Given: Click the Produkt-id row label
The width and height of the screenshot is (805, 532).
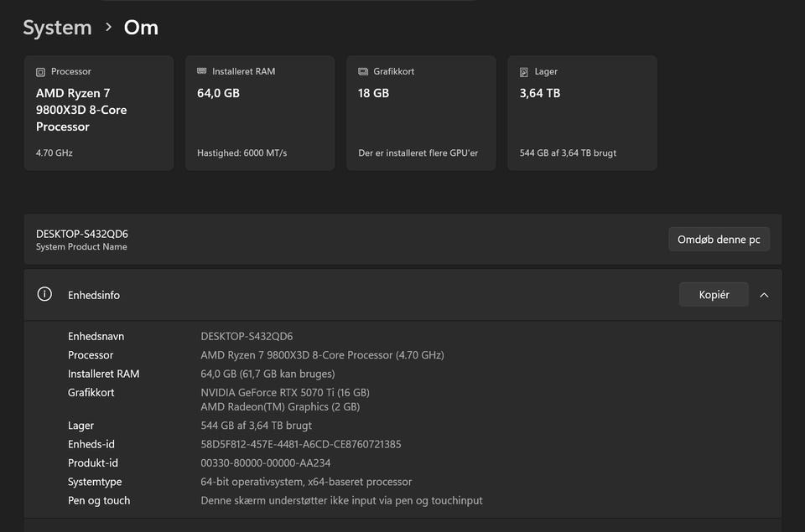Looking at the screenshot, I should coord(93,462).
